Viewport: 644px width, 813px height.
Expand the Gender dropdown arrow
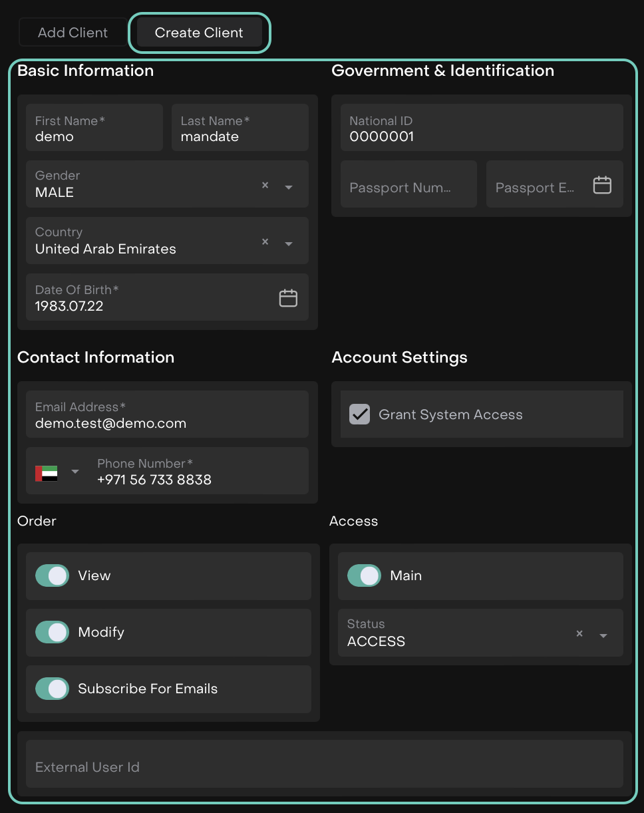pos(289,188)
